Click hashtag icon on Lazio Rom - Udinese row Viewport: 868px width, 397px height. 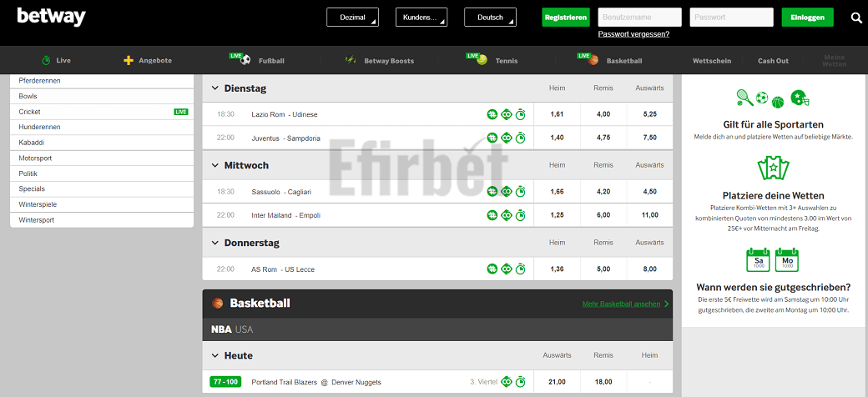492,114
